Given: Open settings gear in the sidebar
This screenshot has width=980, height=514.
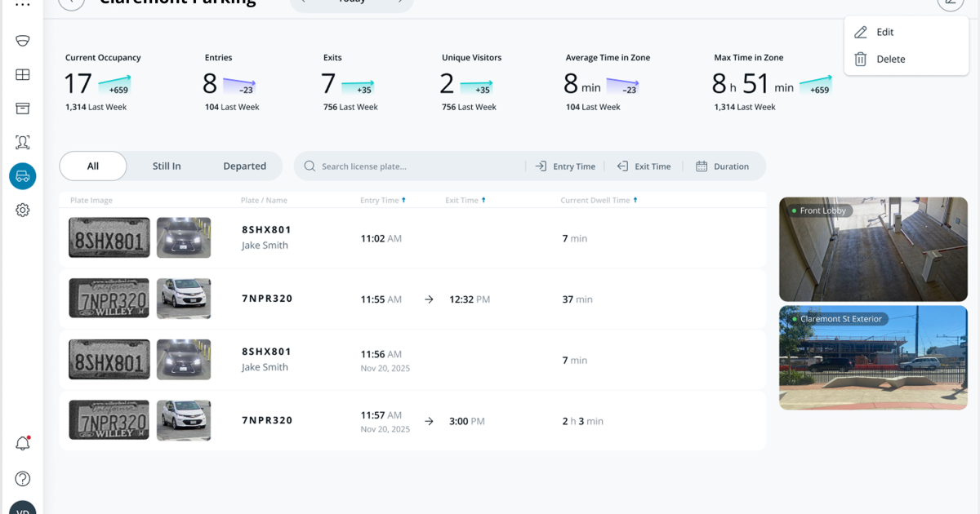Looking at the screenshot, I should tap(23, 210).
